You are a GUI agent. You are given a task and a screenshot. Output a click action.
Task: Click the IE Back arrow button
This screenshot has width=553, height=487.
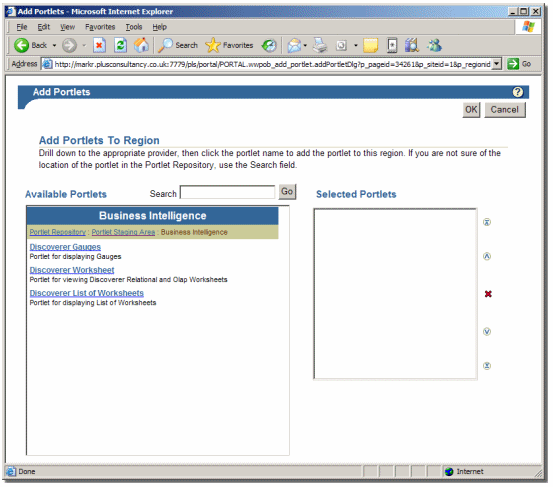pyautogui.click(x=21, y=45)
